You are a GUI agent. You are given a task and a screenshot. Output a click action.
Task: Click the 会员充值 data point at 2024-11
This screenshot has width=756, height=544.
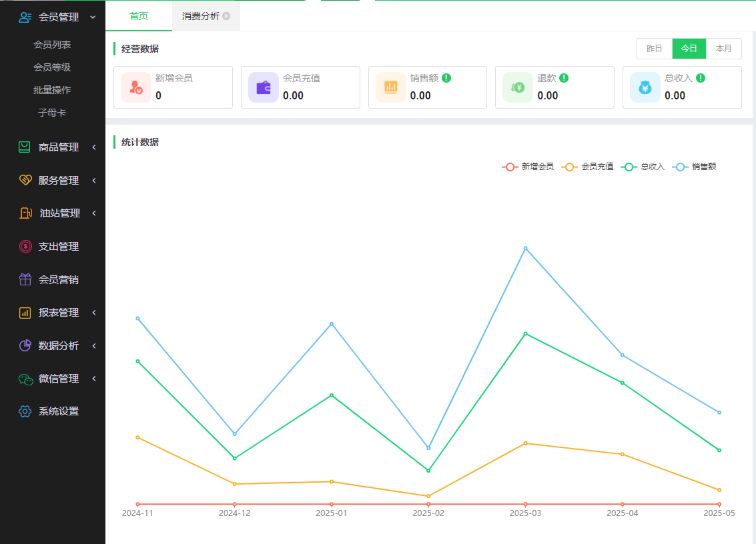point(138,437)
